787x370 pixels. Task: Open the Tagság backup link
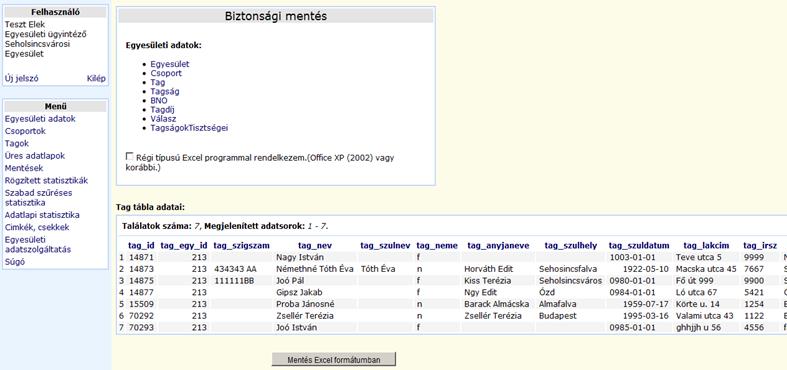[165, 91]
